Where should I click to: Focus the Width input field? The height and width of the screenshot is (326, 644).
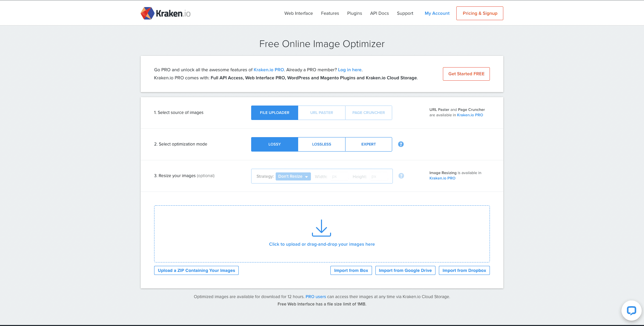tap(339, 176)
